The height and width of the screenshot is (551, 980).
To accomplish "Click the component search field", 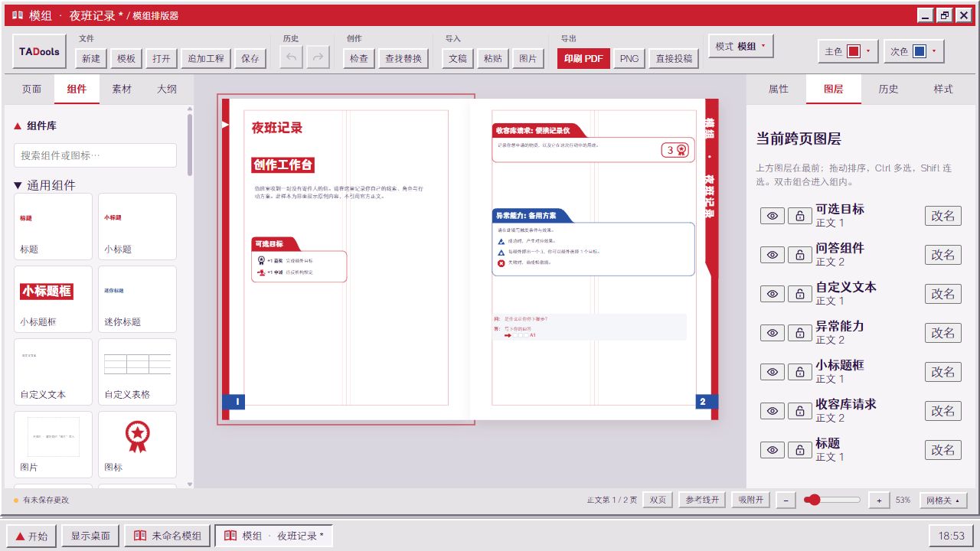I will (x=96, y=155).
